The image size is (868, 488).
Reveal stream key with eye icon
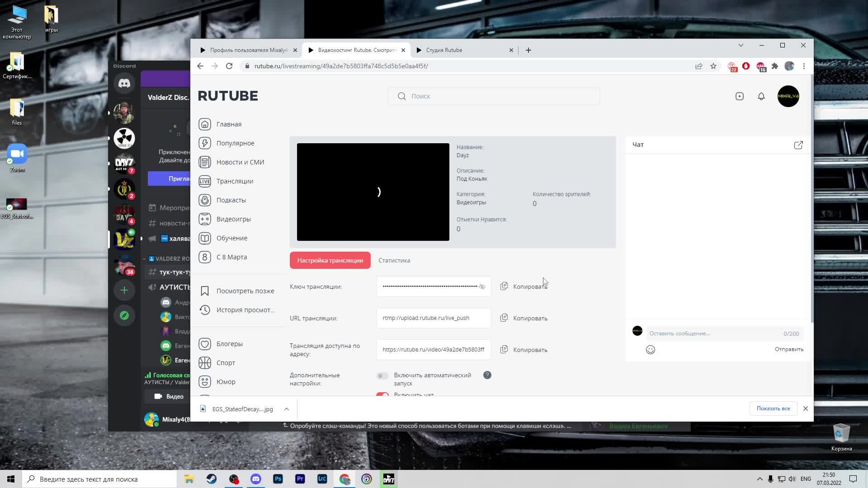click(482, 286)
